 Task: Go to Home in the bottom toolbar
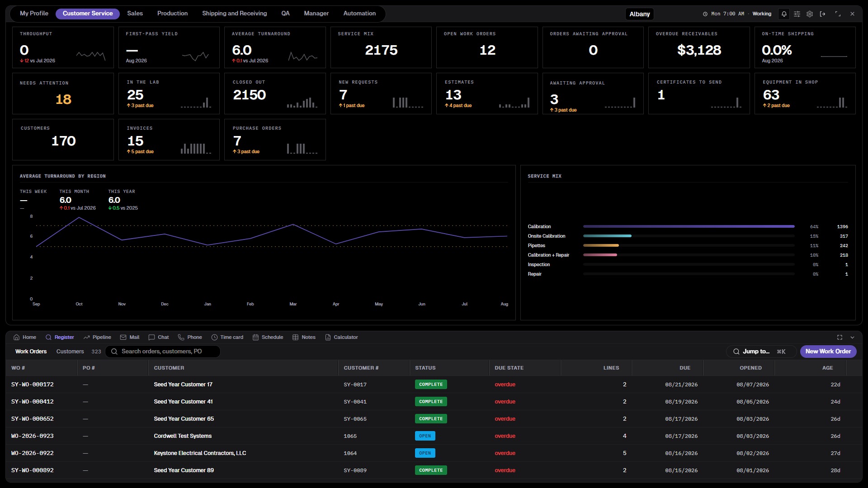tap(25, 338)
